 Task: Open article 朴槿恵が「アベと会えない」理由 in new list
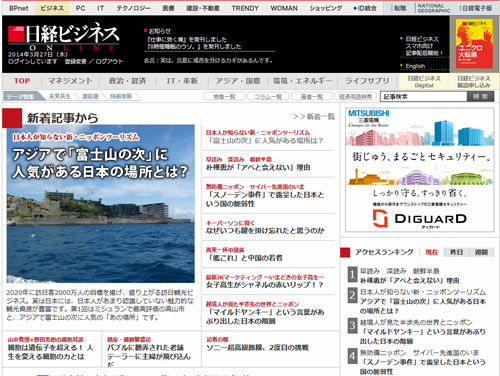coord(258,167)
